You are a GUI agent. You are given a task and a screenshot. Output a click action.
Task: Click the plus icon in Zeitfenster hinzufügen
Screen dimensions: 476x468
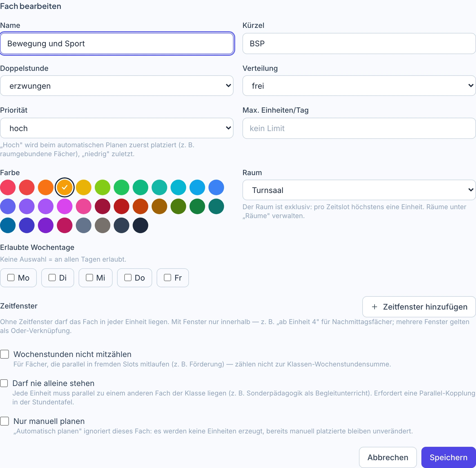tap(375, 307)
